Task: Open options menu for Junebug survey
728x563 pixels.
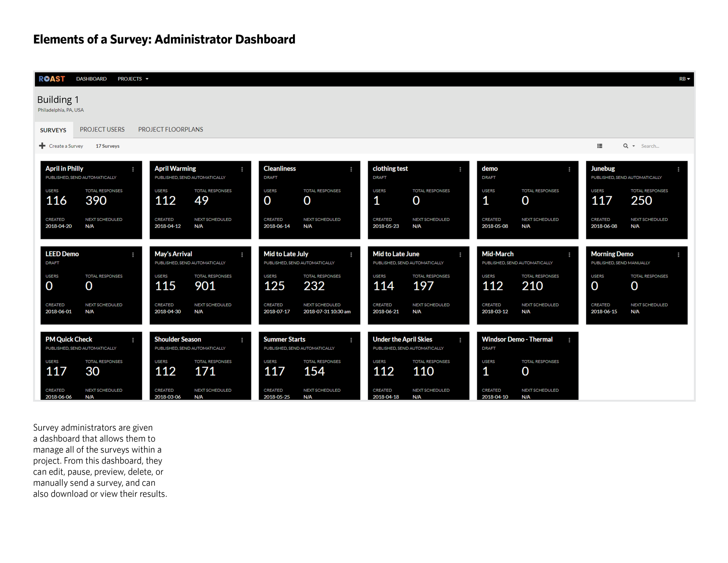Action: point(678,169)
